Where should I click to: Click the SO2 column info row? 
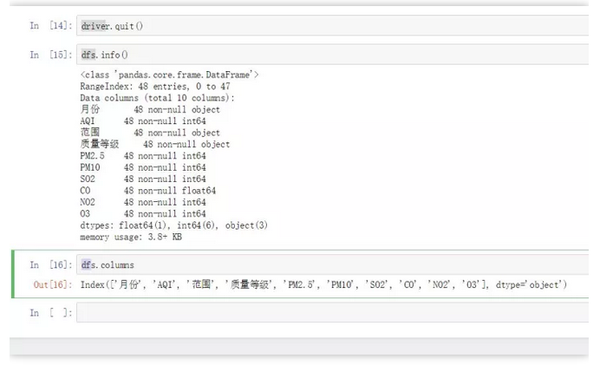point(143,179)
